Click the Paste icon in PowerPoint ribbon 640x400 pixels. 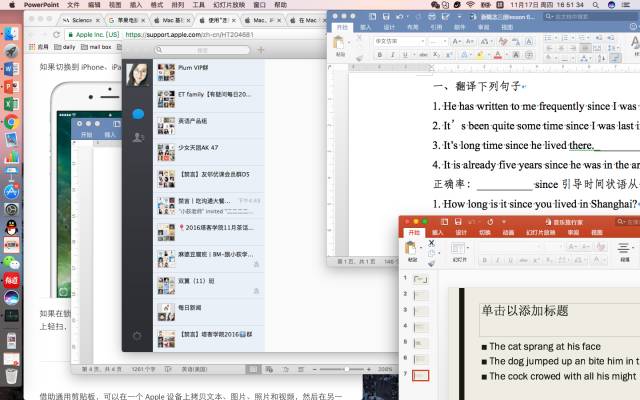click(x=411, y=246)
